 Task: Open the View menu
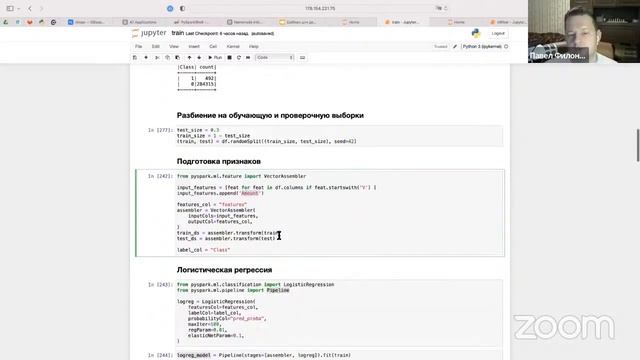coord(174,47)
